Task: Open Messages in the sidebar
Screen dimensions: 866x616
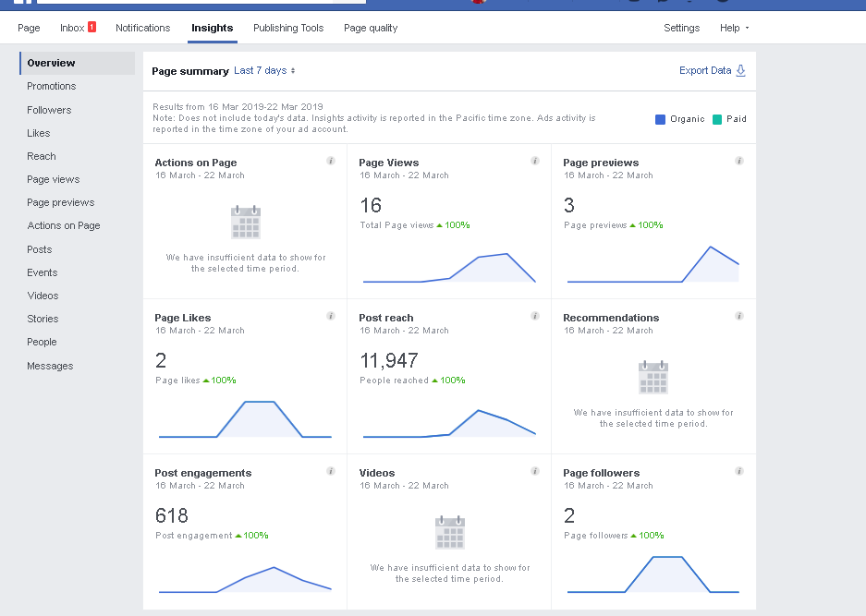Action: pyautogui.click(x=50, y=366)
